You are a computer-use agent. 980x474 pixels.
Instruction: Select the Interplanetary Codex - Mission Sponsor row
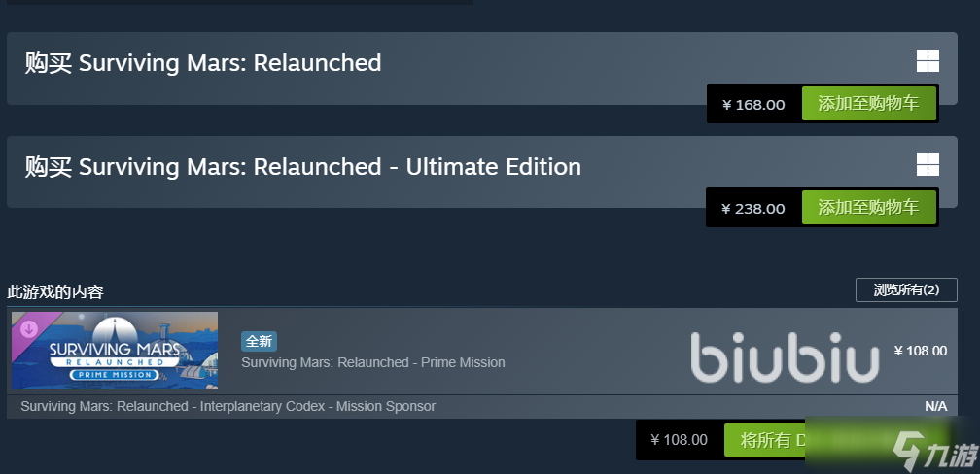(x=227, y=406)
